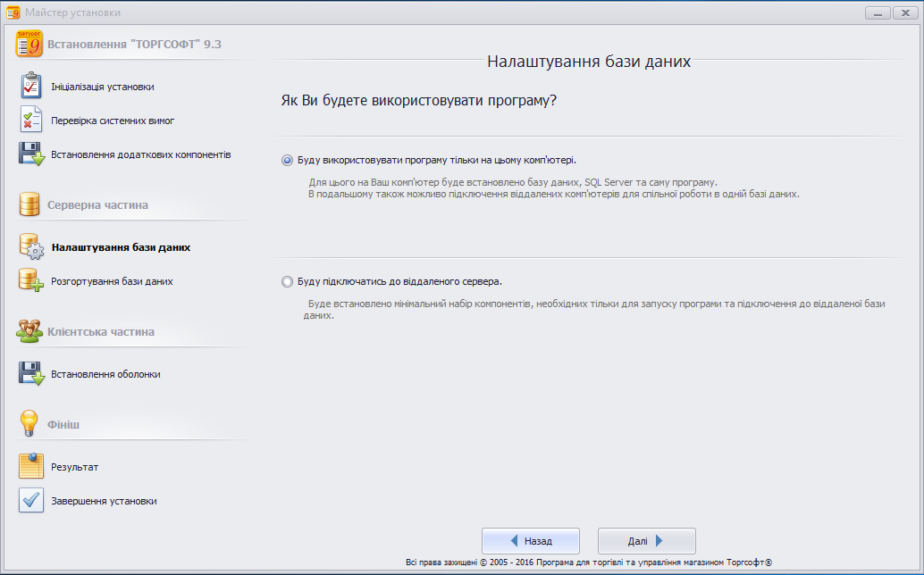This screenshot has width=924, height=575.
Task: Click the Завершення установки checkmark icon
Action: pos(31,501)
